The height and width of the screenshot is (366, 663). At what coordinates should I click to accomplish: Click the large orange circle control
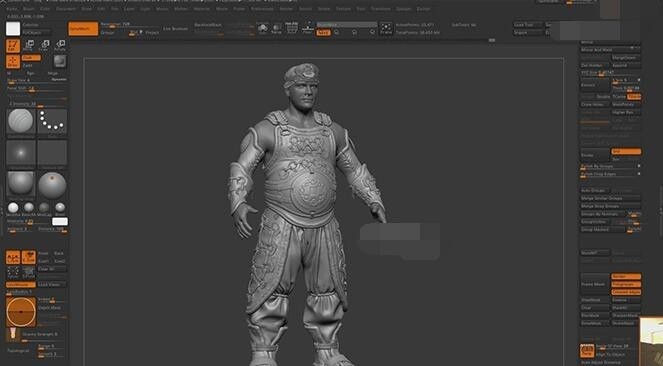pyautogui.click(x=21, y=312)
